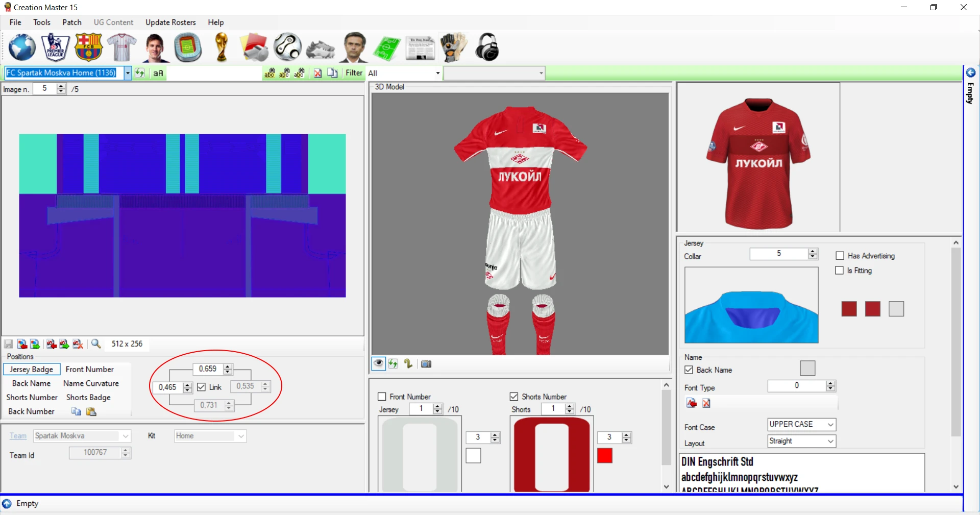Open the Premier League editor icon
The width and height of the screenshot is (980, 515).
(x=55, y=47)
